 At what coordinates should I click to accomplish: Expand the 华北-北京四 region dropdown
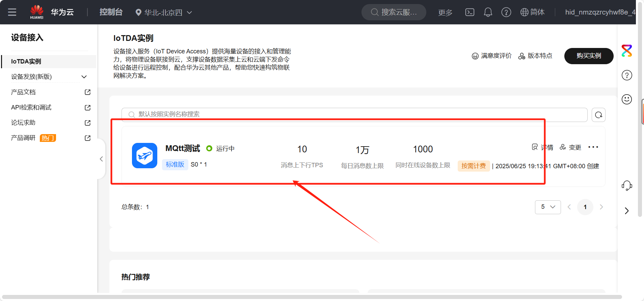(x=164, y=12)
